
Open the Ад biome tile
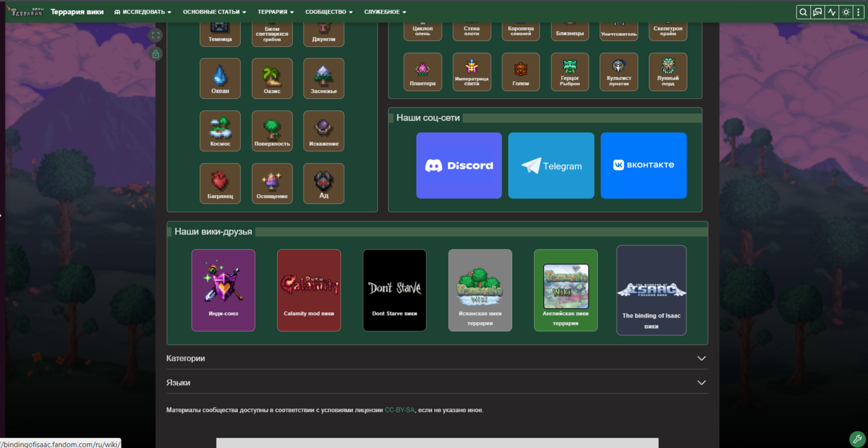click(x=324, y=183)
